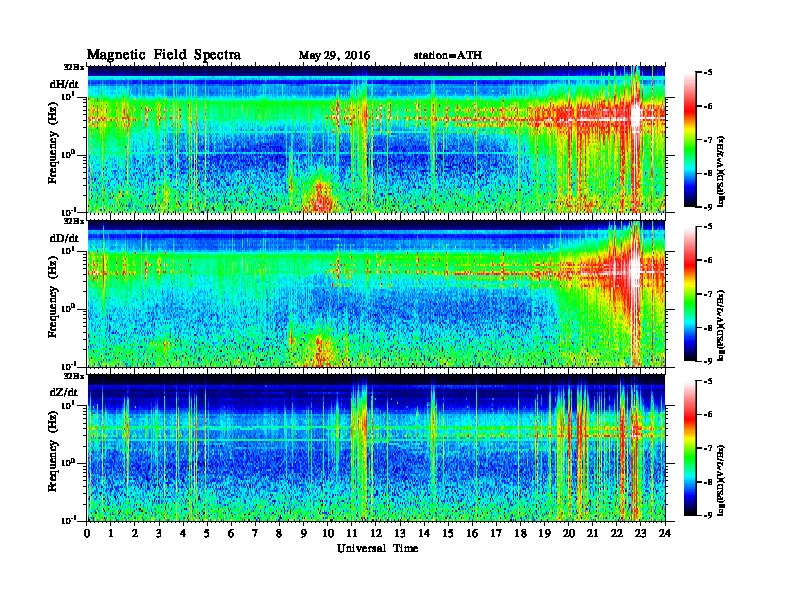
Task: Click hour tick label "13" on the time axis
Action: click(400, 533)
